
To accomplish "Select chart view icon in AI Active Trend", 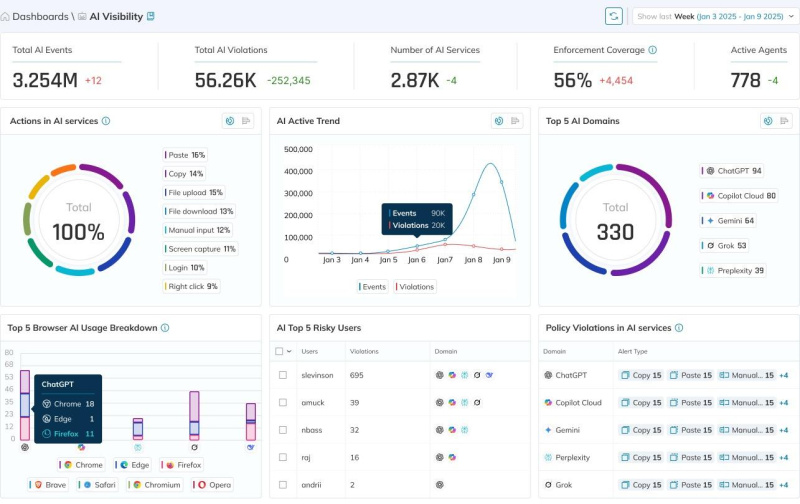I will pos(498,121).
